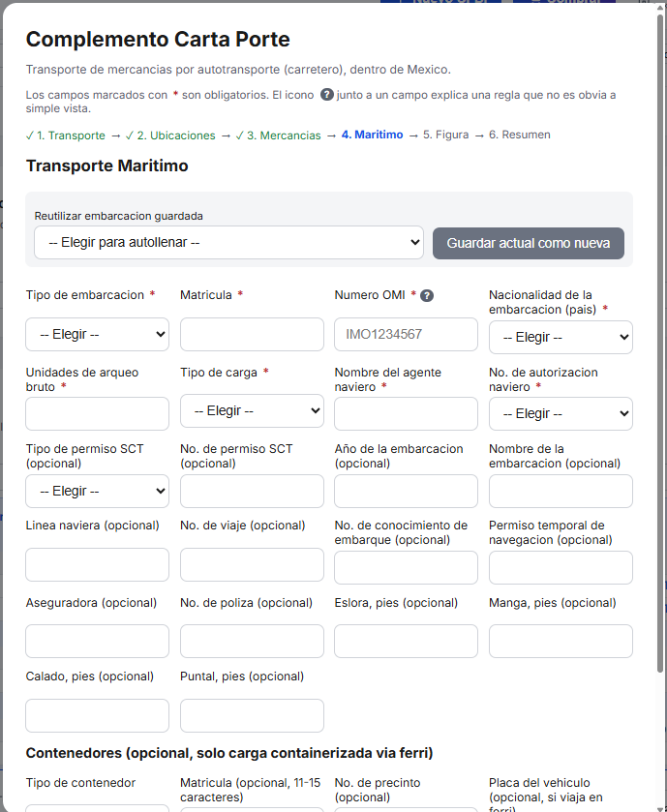Click the Numero OMI input field
This screenshot has width=667, height=812.
coord(406,335)
